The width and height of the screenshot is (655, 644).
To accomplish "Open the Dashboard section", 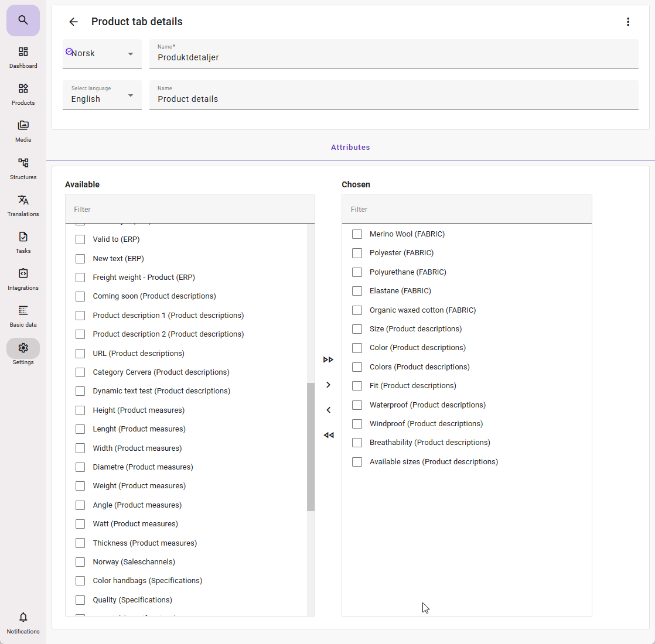I will pyautogui.click(x=23, y=57).
